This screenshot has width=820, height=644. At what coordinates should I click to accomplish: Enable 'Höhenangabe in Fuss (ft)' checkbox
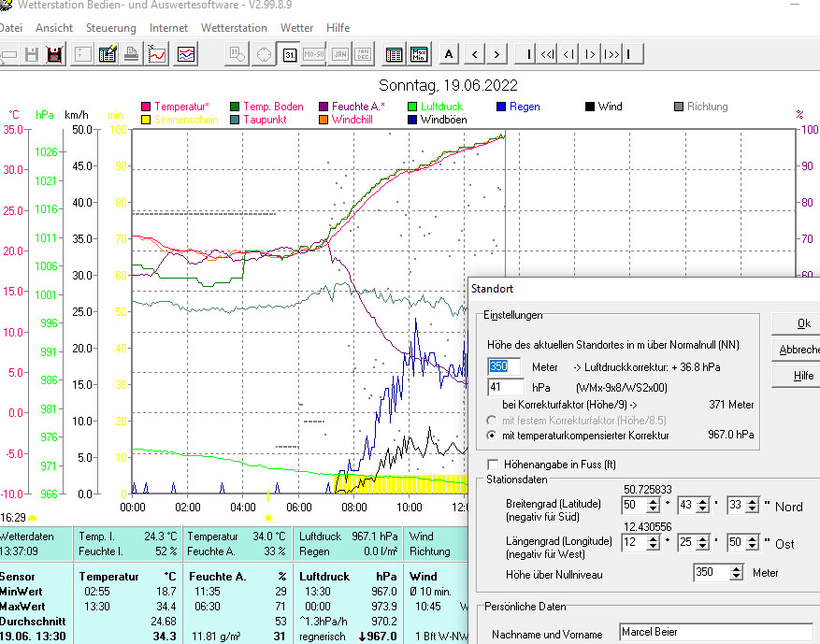click(494, 465)
